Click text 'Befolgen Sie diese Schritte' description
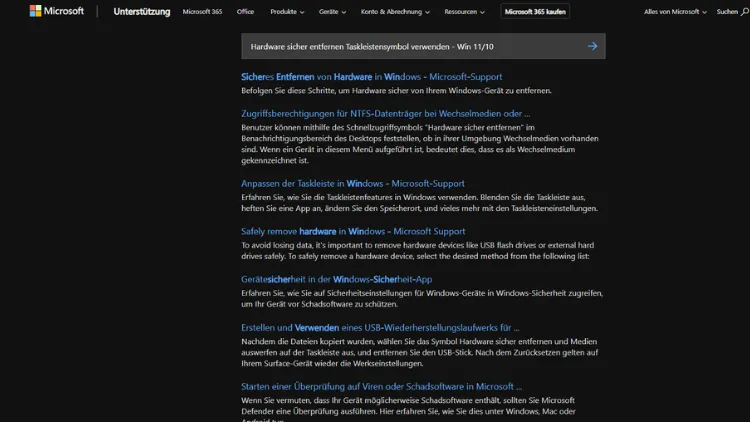The height and width of the screenshot is (422, 750). pos(396,90)
